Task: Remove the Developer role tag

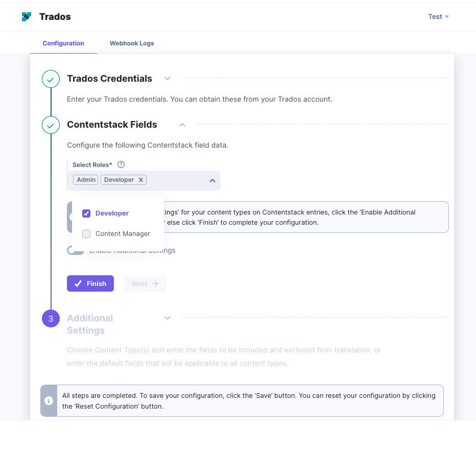Action: coord(141,180)
